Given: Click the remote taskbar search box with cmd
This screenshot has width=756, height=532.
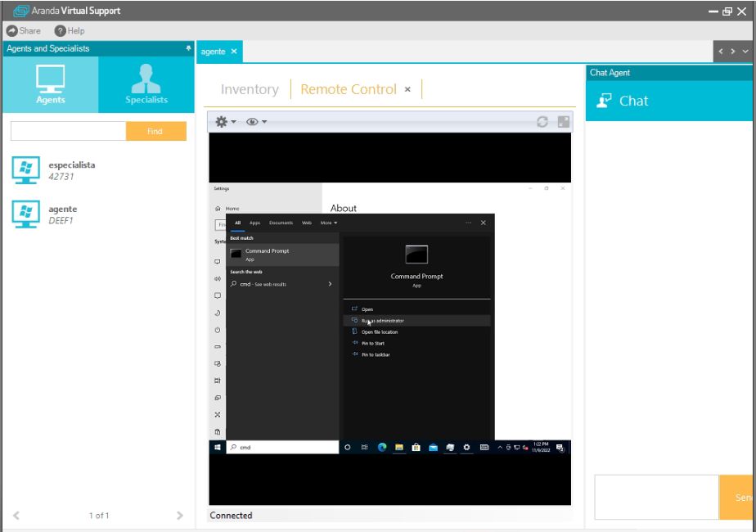Looking at the screenshot, I should (282, 448).
